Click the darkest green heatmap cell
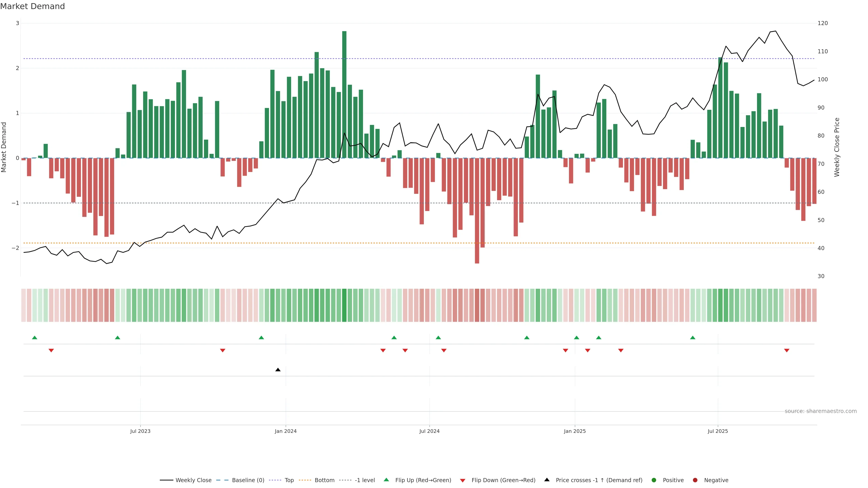Viewport: 868px width, 488px height. [344, 305]
